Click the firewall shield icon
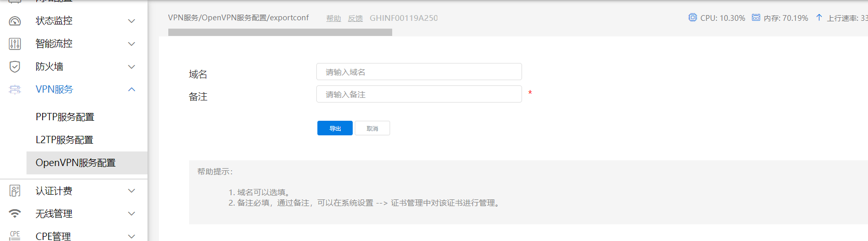 pos(15,67)
